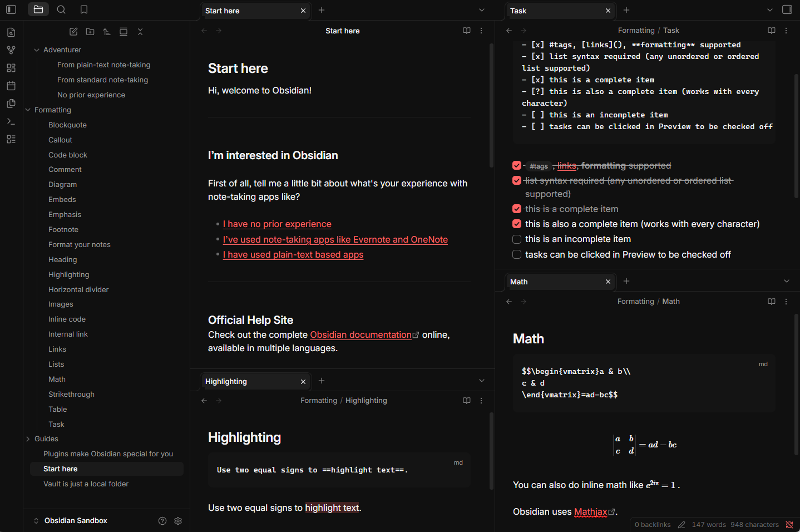Image resolution: width=800 pixels, height=532 pixels.
Task: Open 'I have used plain-text based apps' link
Action: [293, 254]
